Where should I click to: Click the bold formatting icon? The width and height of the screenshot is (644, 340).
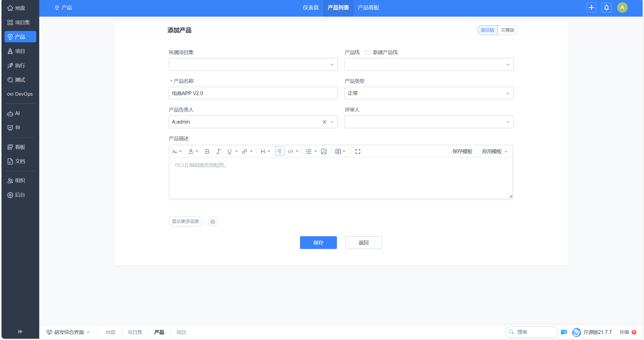click(207, 152)
